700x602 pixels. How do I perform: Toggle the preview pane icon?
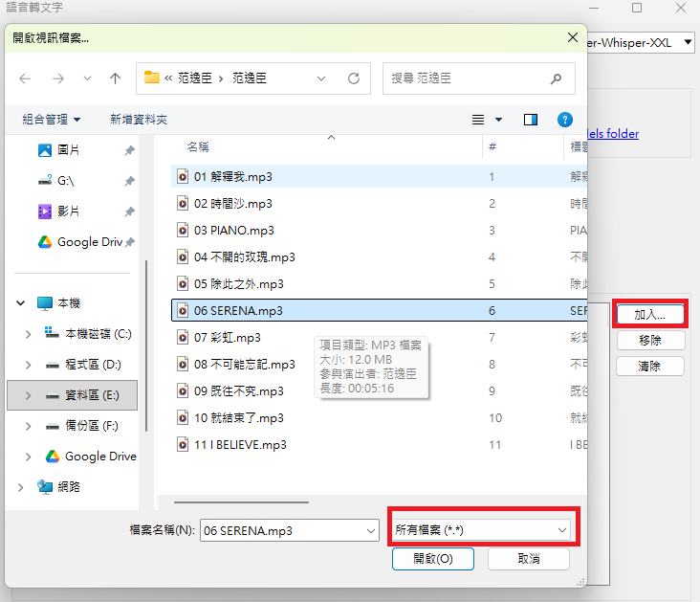point(531,120)
